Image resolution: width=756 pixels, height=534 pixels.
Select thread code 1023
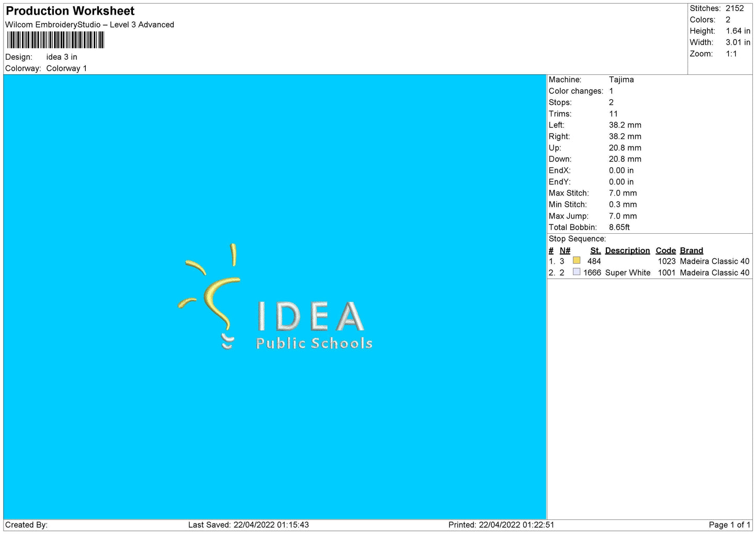coord(667,262)
